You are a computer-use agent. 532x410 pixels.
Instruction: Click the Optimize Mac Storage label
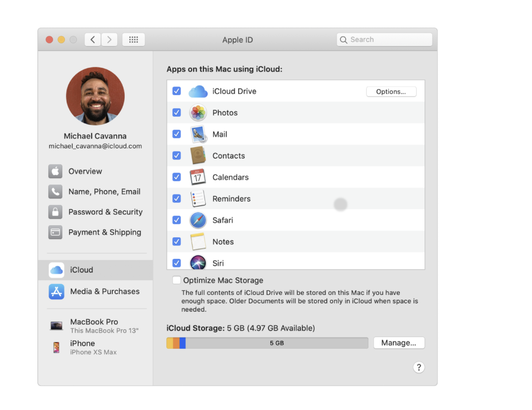pos(223,280)
